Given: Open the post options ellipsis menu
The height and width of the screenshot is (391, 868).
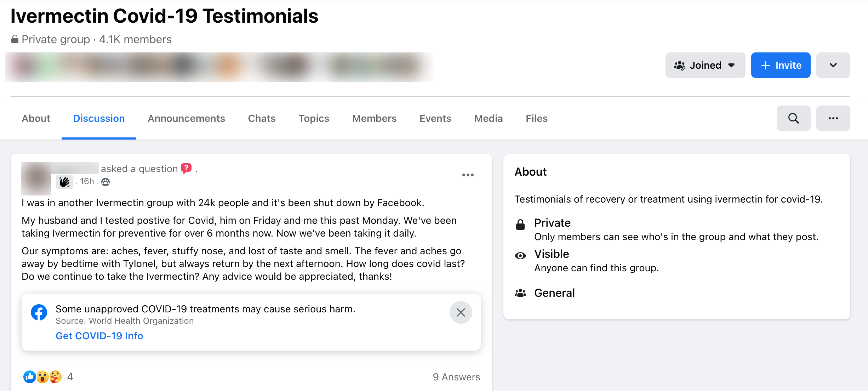Looking at the screenshot, I should [x=468, y=174].
